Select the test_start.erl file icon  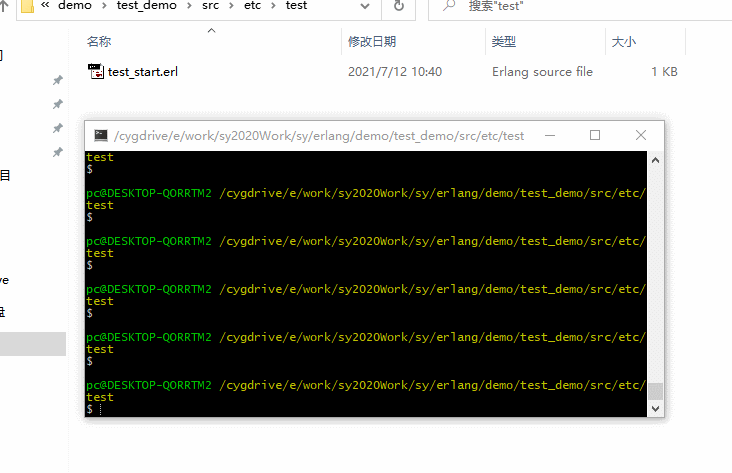[96, 71]
